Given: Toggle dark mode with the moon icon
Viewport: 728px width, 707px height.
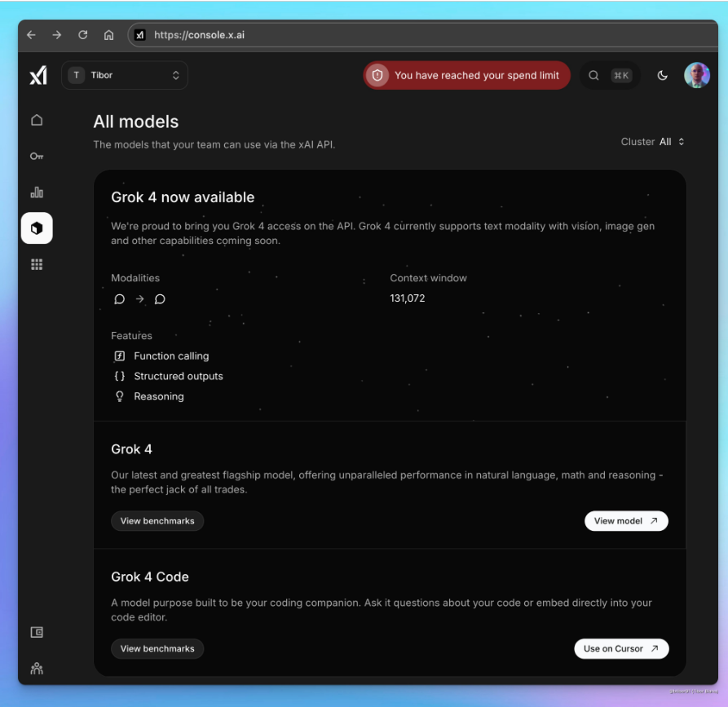Looking at the screenshot, I should point(663,76).
